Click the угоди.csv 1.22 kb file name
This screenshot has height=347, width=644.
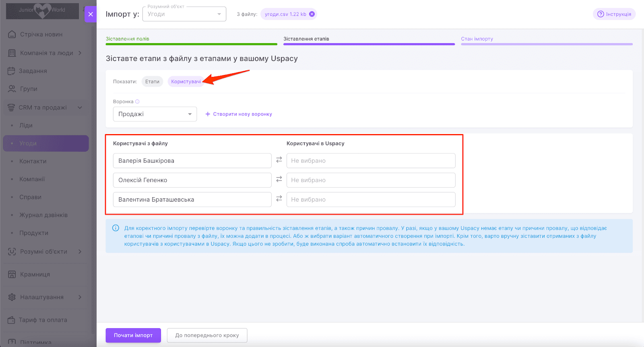tap(285, 14)
